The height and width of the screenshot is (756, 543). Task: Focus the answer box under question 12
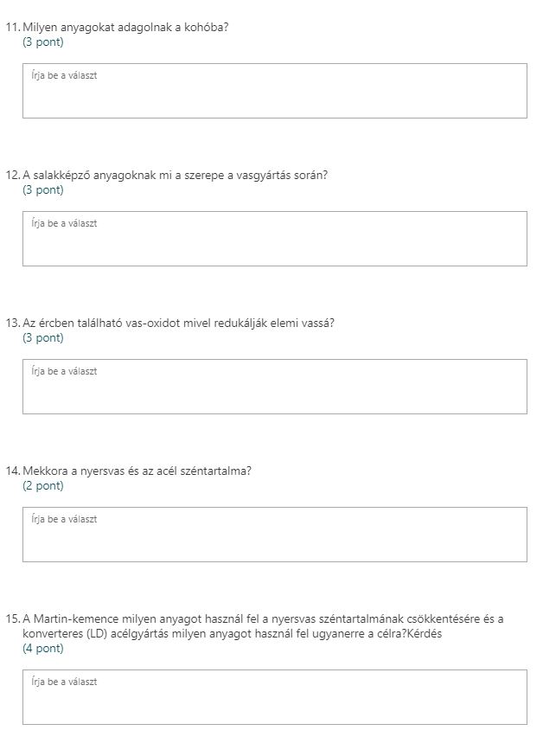coord(274,239)
